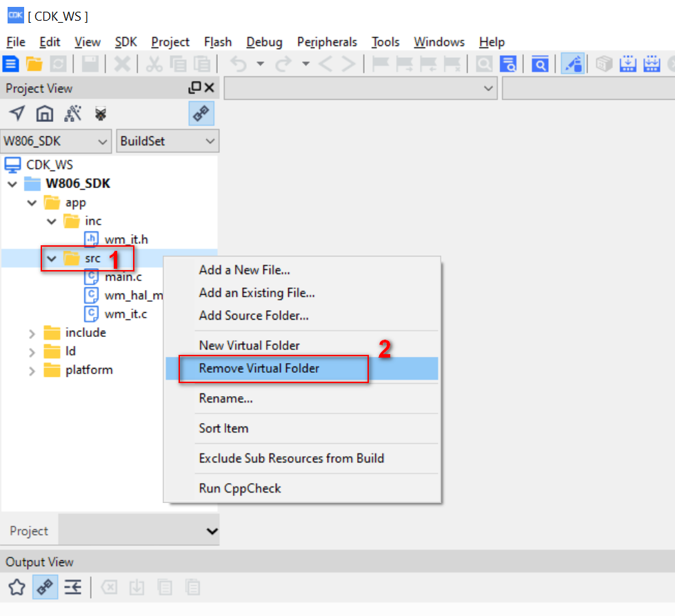Open the wide empty combo box above the editor

(x=361, y=88)
